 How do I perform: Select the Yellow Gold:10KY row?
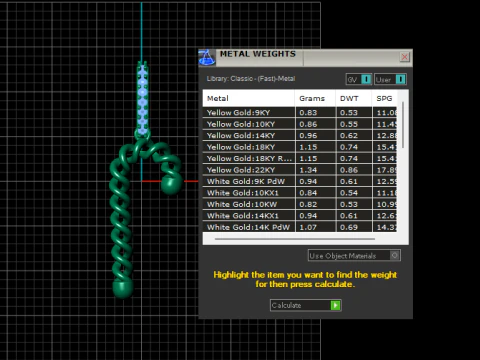click(300, 124)
